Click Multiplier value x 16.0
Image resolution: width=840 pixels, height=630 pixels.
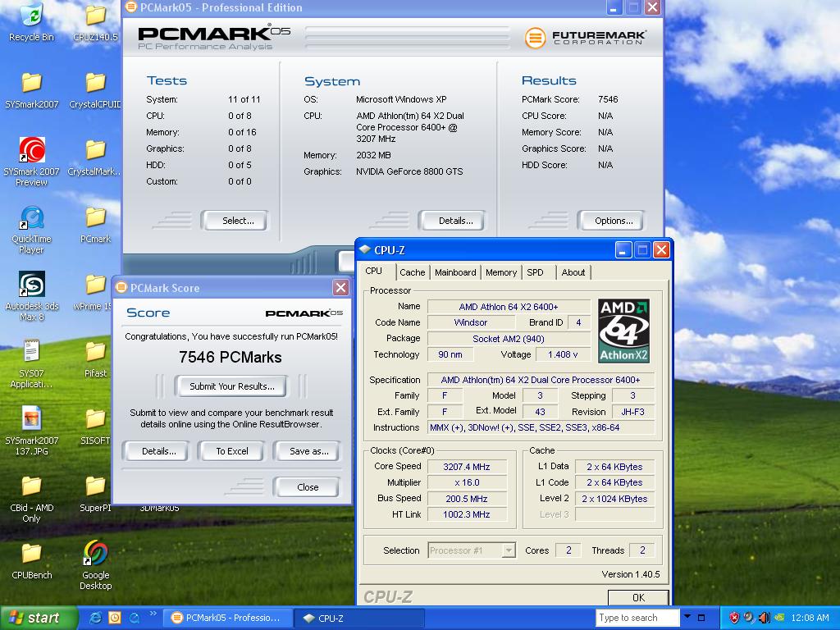pyautogui.click(x=467, y=482)
